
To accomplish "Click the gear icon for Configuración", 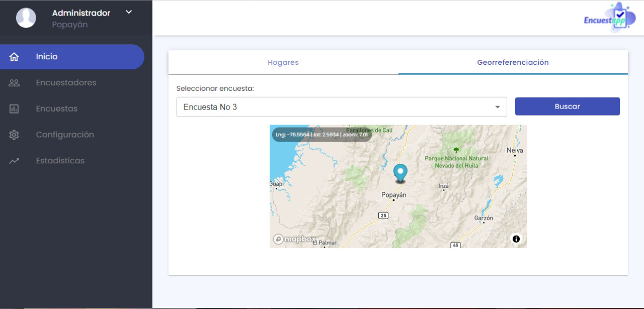I will 14,135.
